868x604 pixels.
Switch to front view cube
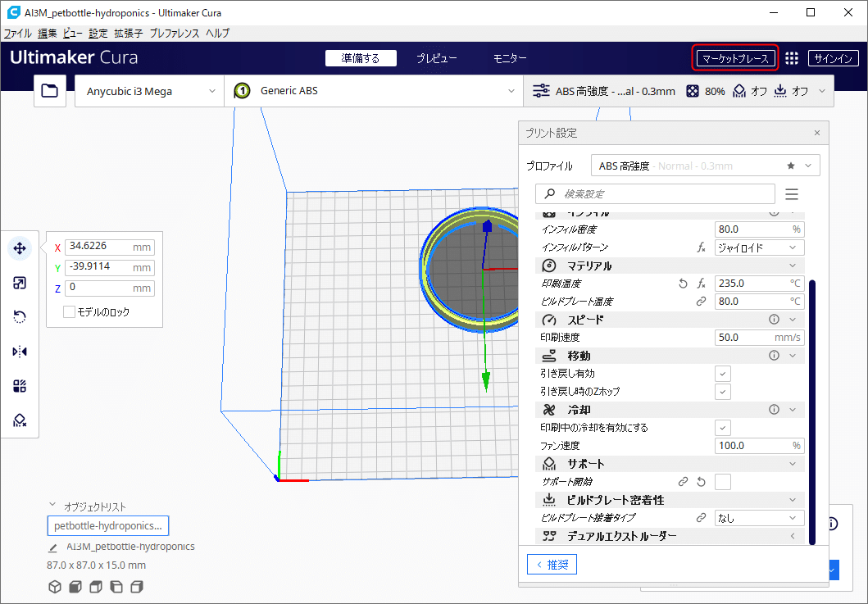[x=75, y=586]
